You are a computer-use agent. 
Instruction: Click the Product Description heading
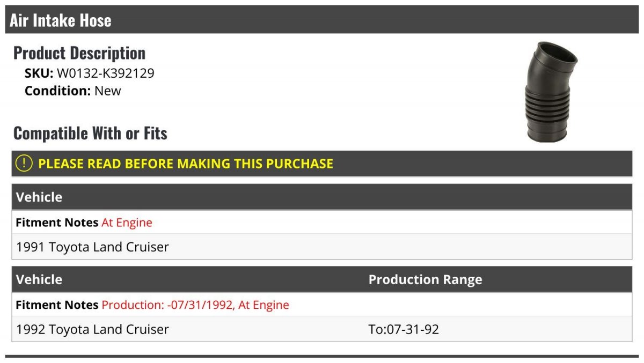[79, 53]
